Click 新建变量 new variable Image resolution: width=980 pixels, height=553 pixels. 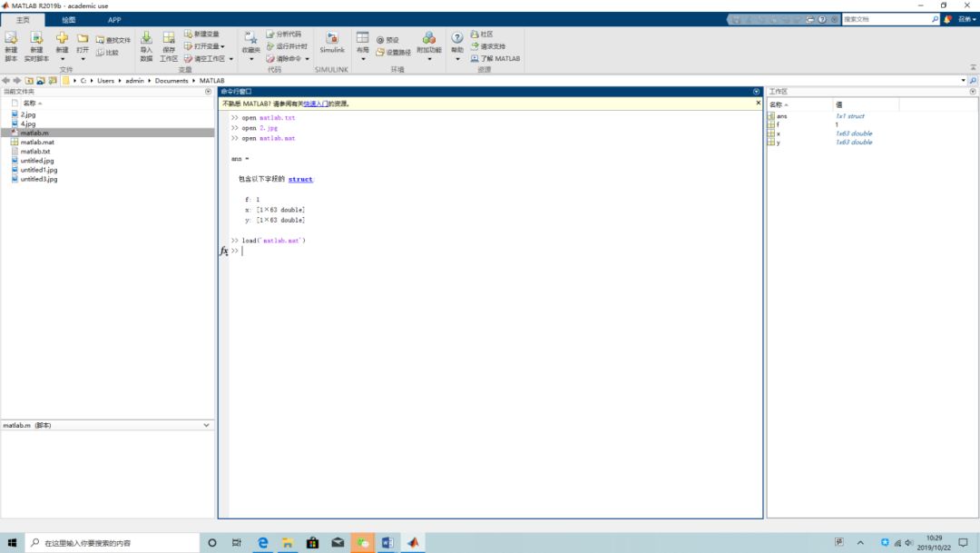coord(201,34)
